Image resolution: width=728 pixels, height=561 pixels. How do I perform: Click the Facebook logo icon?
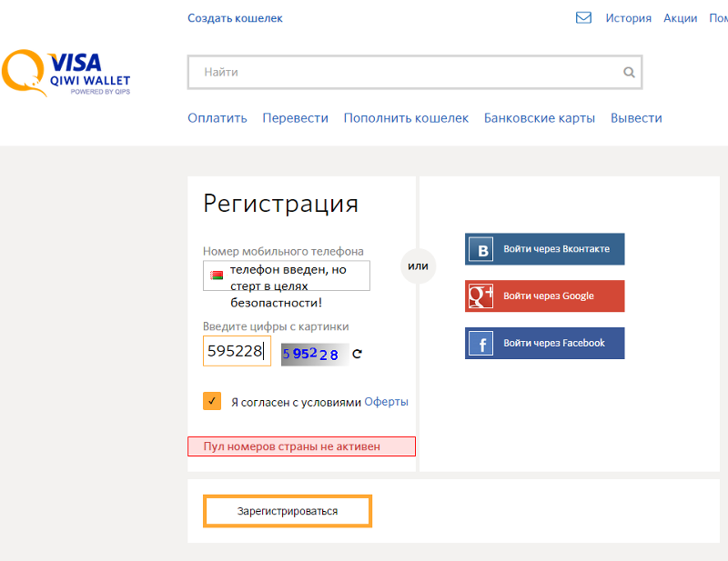pyautogui.click(x=481, y=344)
